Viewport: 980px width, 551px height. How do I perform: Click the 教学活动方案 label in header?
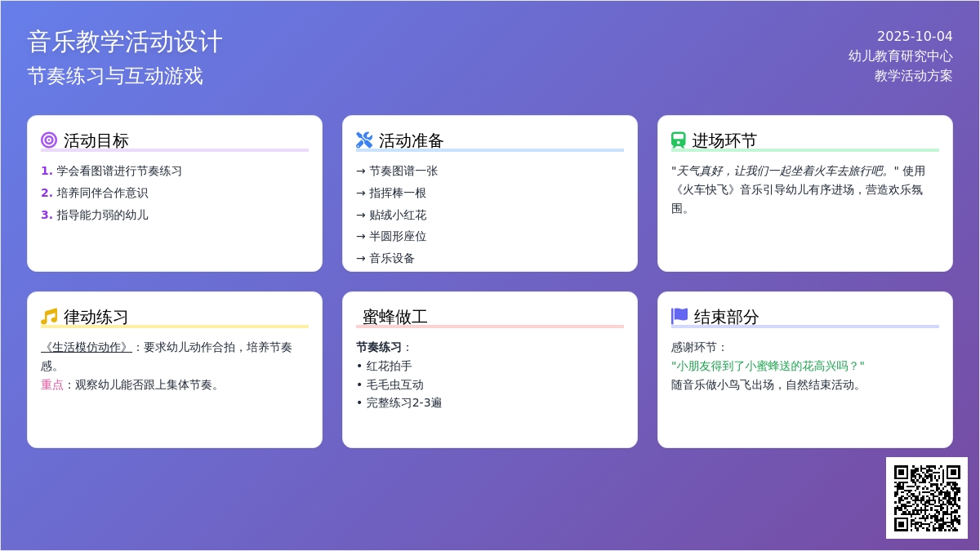click(x=913, y=76)
